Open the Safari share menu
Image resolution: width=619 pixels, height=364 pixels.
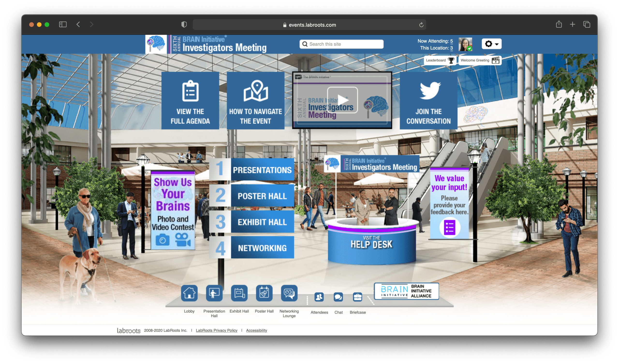pyautogui.click(x=559, y=24)
